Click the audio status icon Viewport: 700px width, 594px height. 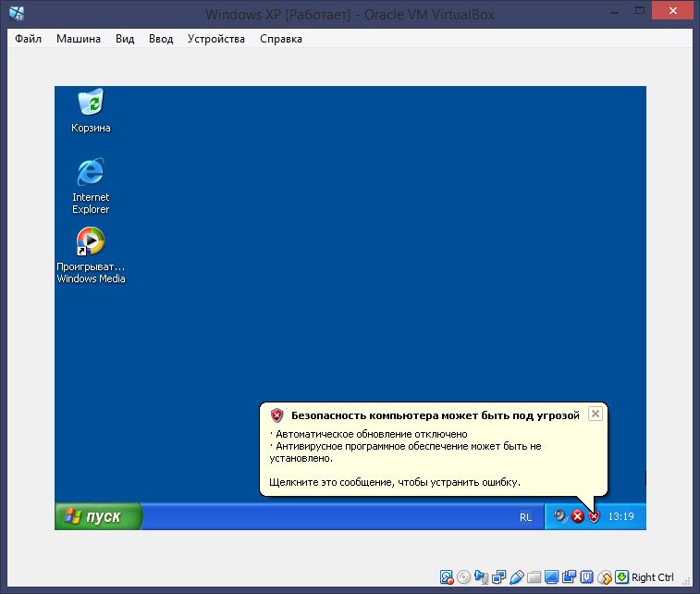tap(481, 577)
